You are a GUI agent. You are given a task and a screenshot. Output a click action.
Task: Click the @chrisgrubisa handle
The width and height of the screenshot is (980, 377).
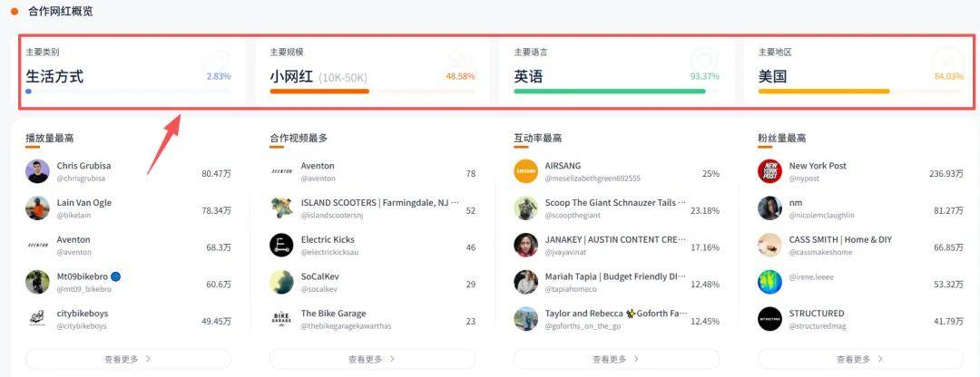point(82,178)
